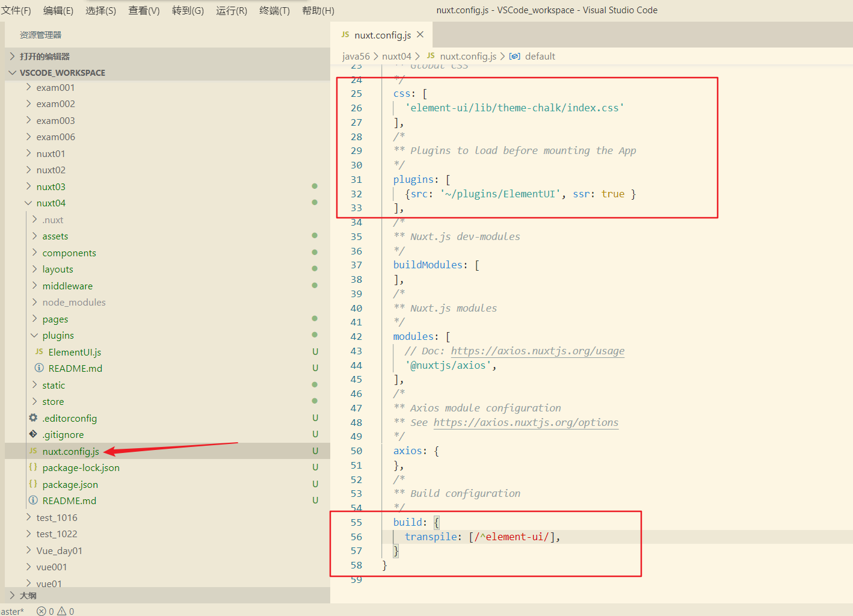Click the git icon of .gitignore
Viewport: 853px width, 616px height.
(x=33, y=434)
